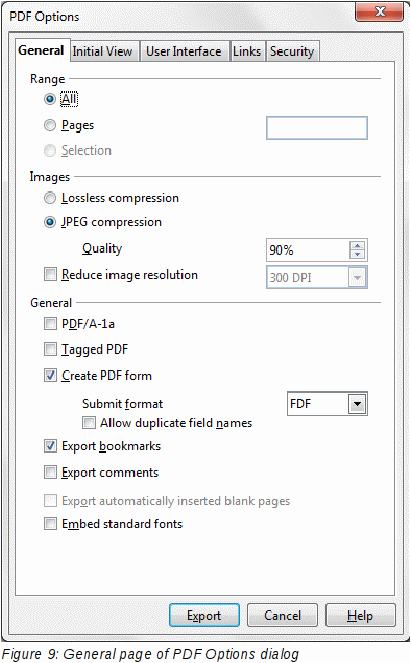
Task: Select the Pages range radio button
Action: pyautogui.click(x=50, y=125)
